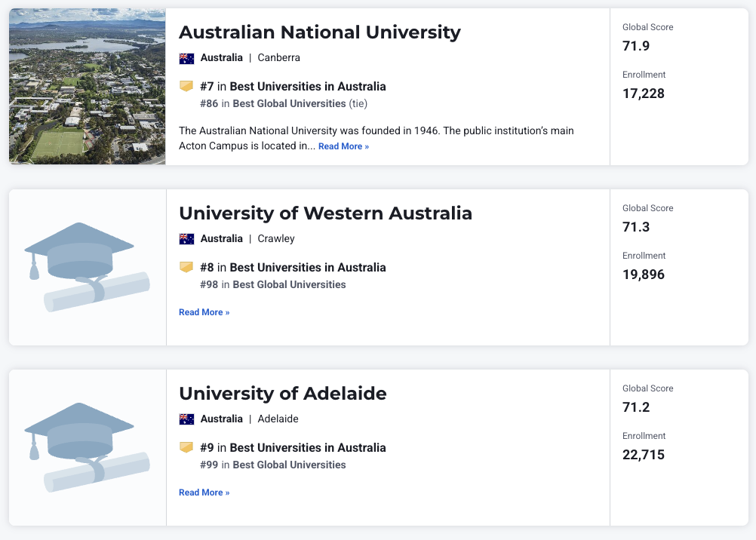Click University of Western Australia graduation cap placeholder

tap(88, 267)
